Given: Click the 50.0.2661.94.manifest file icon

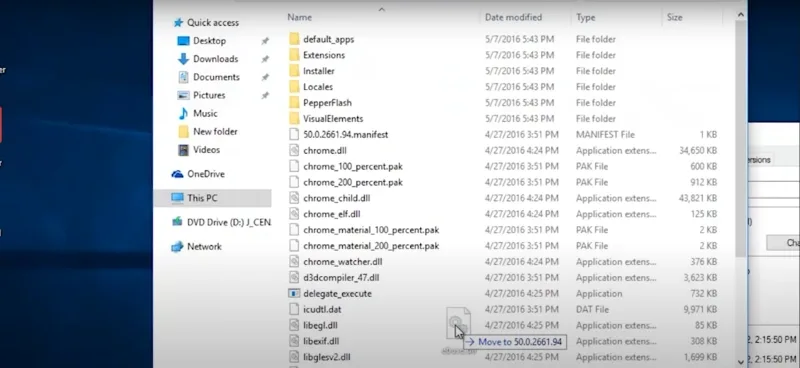Looking at the screenshot, I should (293, 135).
